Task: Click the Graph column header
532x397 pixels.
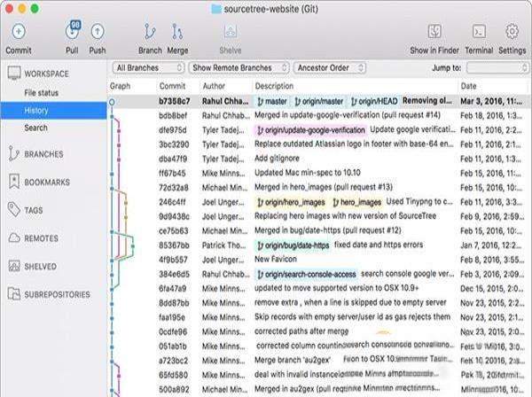Action: [120, 86]
